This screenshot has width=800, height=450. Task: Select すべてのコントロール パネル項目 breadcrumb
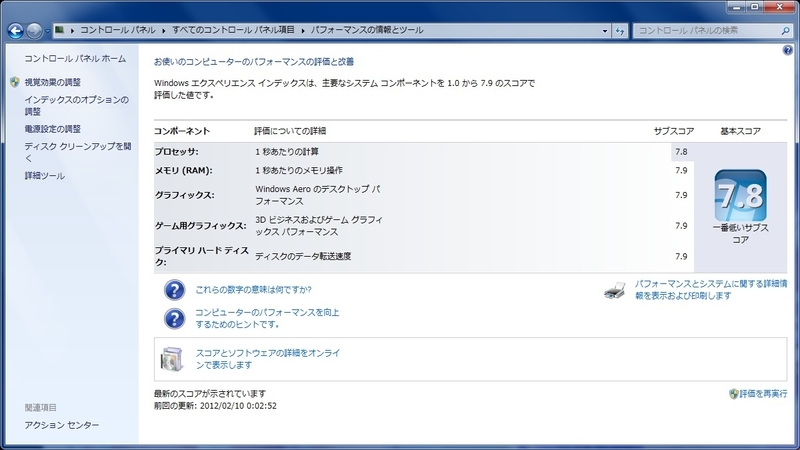pos(233,30)
